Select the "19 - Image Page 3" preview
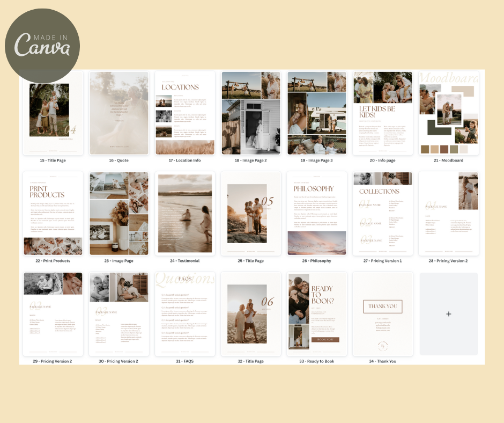This screenshot has height=423, width=504. click(316, 113)
